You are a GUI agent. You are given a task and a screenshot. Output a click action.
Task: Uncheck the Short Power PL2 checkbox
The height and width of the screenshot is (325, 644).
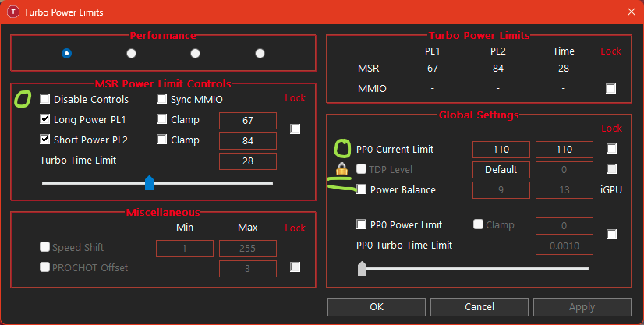[x=45, y=140]
